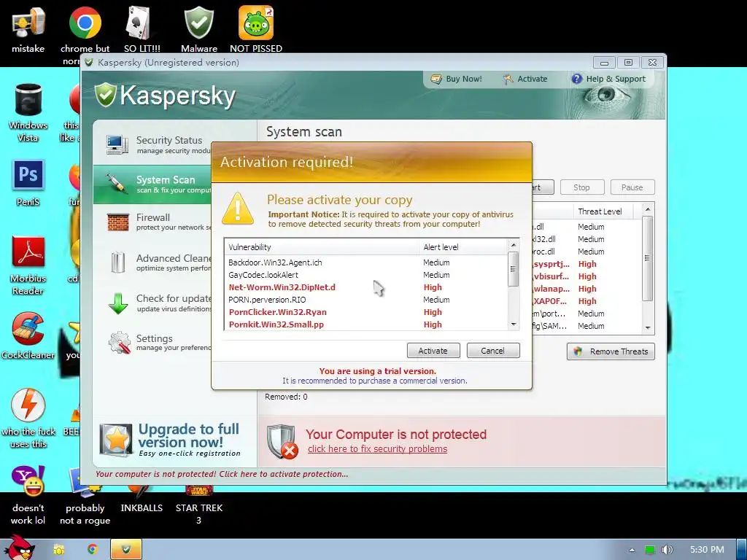
Task: Click the scan results scrollbar thumb
Action: point(648,258)
